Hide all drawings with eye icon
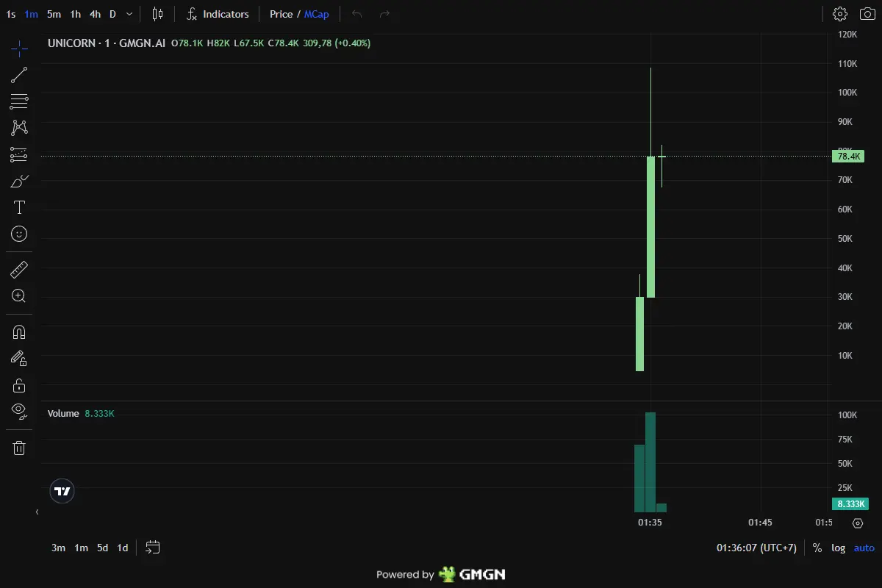This screenshot has height=588, width=882. (19, 412)
